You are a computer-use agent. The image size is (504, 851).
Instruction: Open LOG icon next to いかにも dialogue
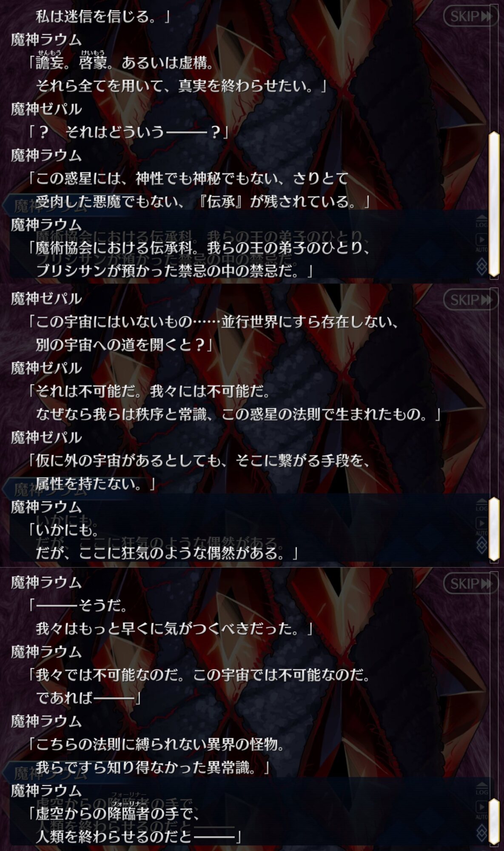(481, 505)
